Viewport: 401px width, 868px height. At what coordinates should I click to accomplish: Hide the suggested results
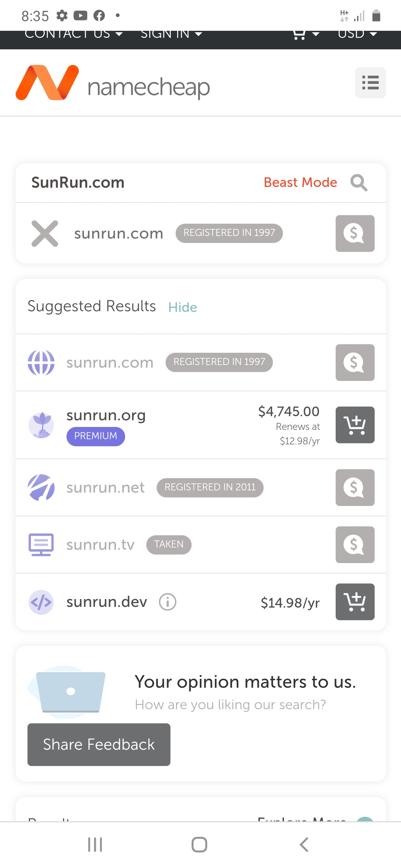pyautogui.click(x=182, y=307)
